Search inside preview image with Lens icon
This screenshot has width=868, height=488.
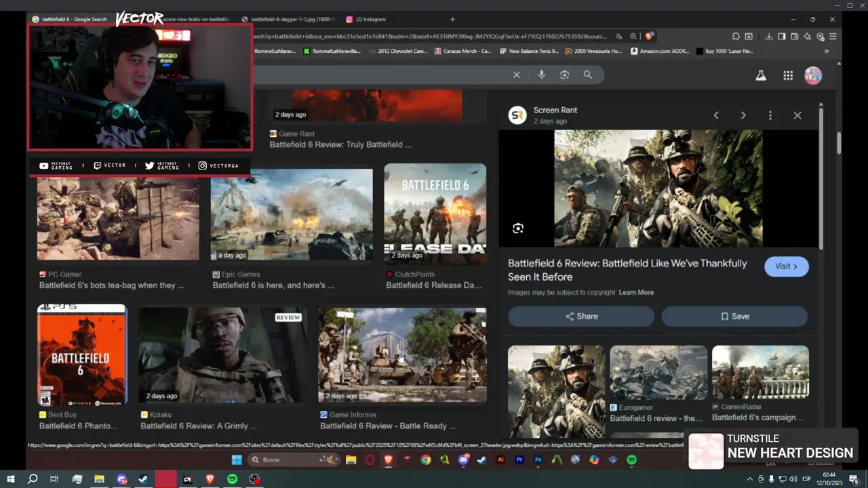click(518, 228)
